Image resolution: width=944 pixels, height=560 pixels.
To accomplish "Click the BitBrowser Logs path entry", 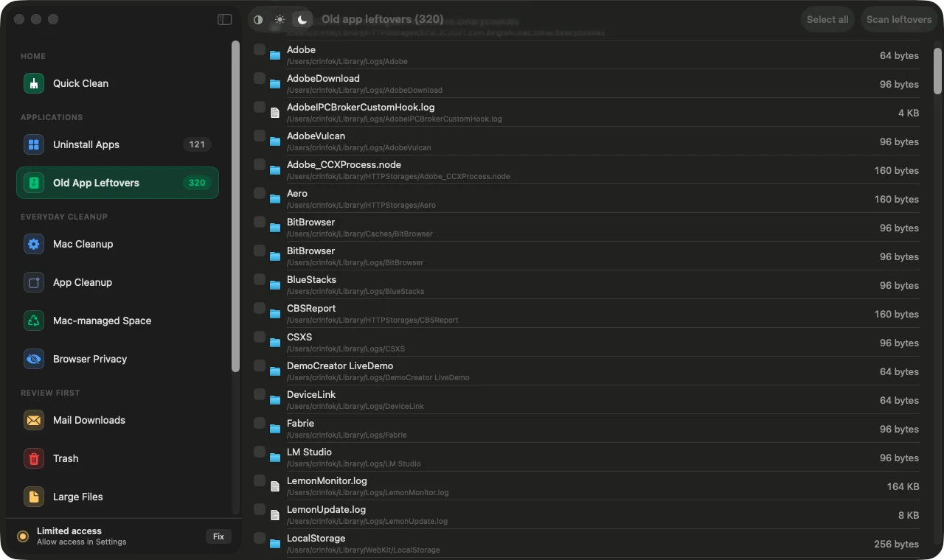I will [x=355, y=262].
